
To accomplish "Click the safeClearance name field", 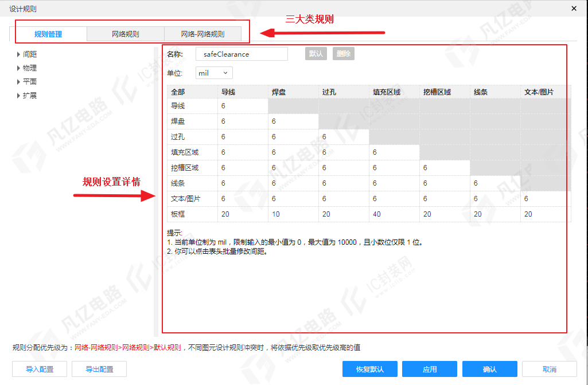I will coord(242,54).
